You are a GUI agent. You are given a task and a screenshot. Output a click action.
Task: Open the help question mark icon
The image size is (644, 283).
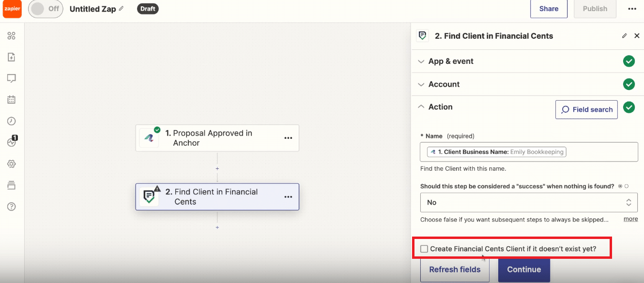point(12,207)
